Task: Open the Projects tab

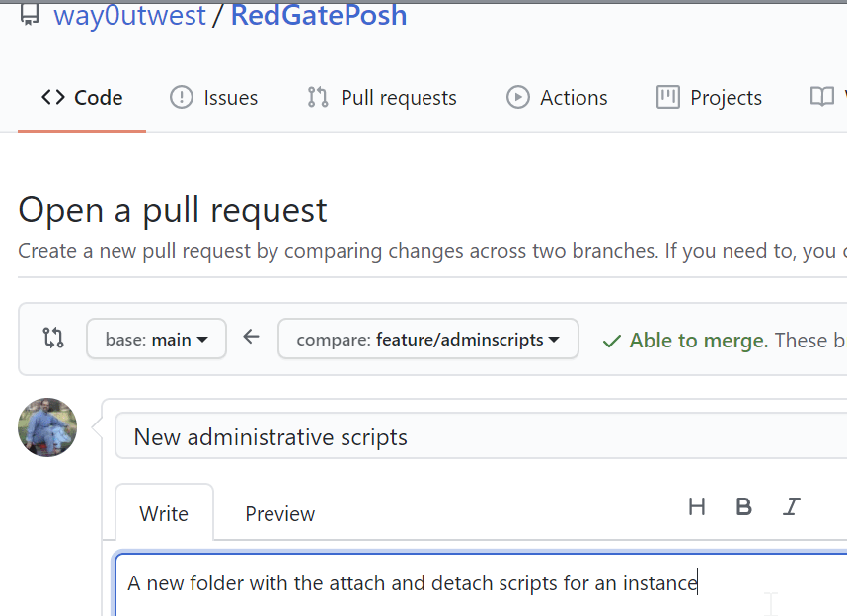Action: [x=709, y=98]
